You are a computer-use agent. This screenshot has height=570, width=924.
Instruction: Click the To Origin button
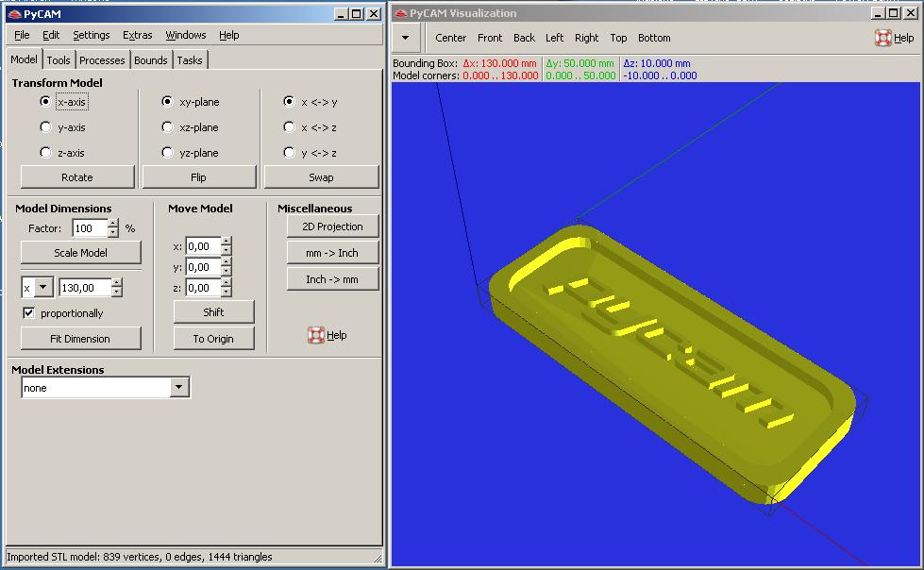pyautogui.click(x=213, y=339)
